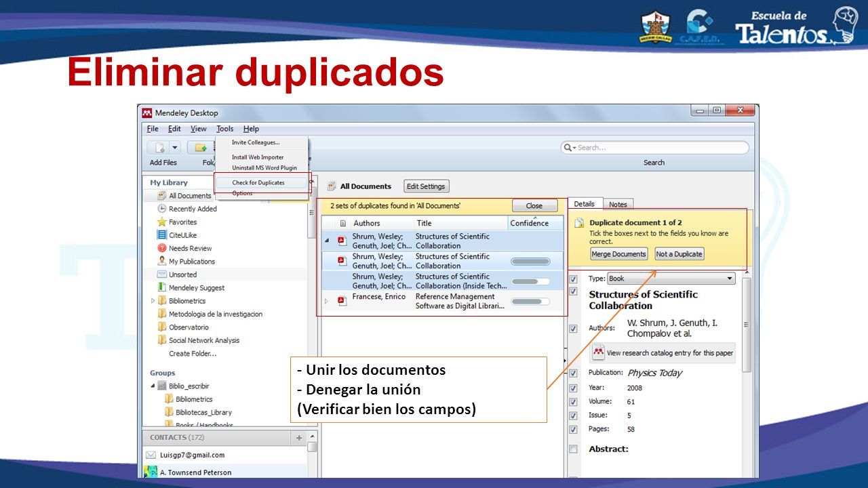The width and height of the screenshot is (868, 488).
Task: Click the add contact plus icon
Action: [x=299, y=438]
